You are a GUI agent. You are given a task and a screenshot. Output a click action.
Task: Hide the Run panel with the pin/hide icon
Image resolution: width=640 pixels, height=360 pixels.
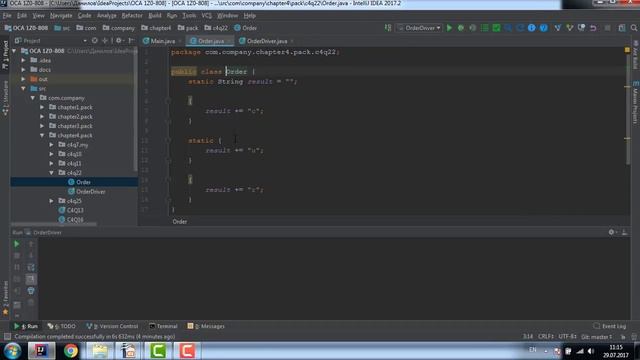pos(624,232)
